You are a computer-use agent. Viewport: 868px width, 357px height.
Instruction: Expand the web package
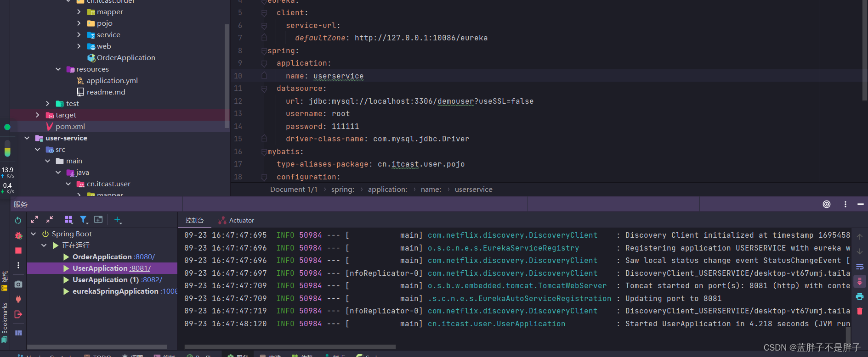pyautogui.click(x=79, y=46)
